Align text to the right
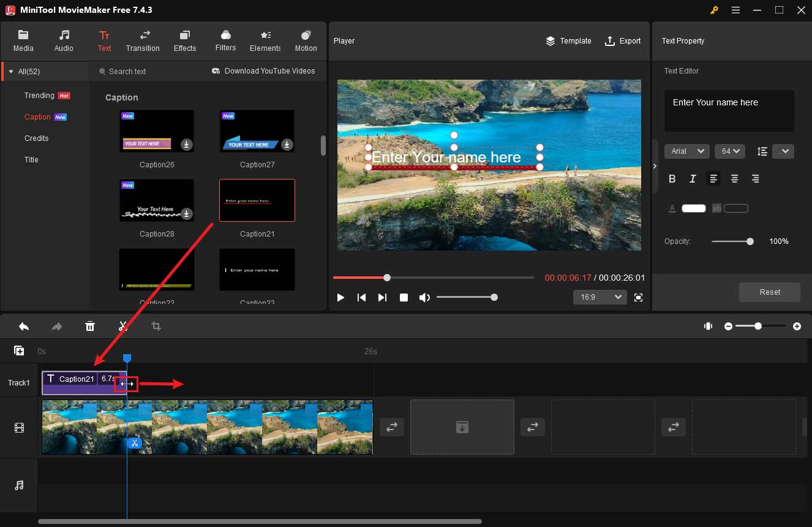Screen dimensions: 812x527 point(755,179)
